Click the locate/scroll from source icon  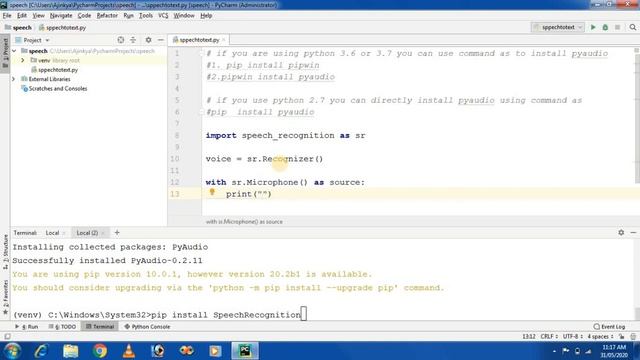pos(120,40)
